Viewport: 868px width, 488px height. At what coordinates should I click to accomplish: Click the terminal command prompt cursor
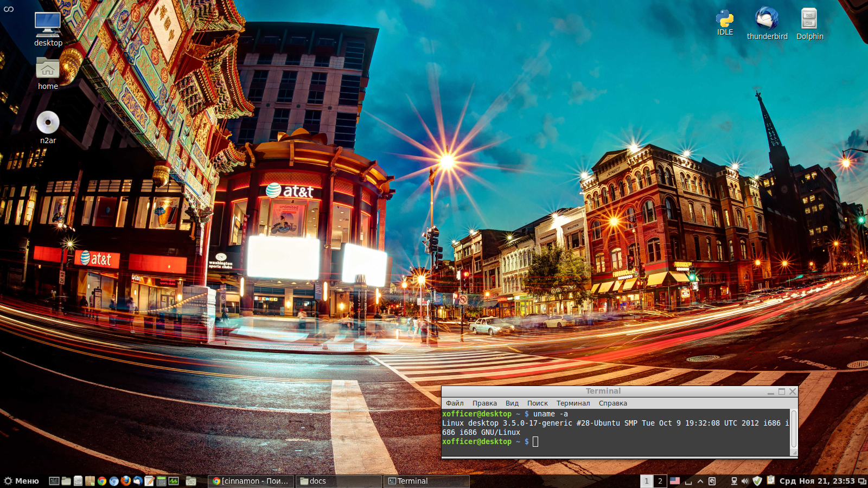(535, 441)
